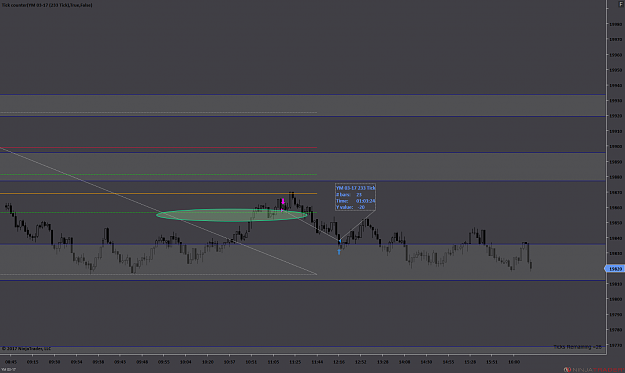Open the YM 03-17 chart tab
The width and height of the screenshot is (625, 373).
[8, 370]
